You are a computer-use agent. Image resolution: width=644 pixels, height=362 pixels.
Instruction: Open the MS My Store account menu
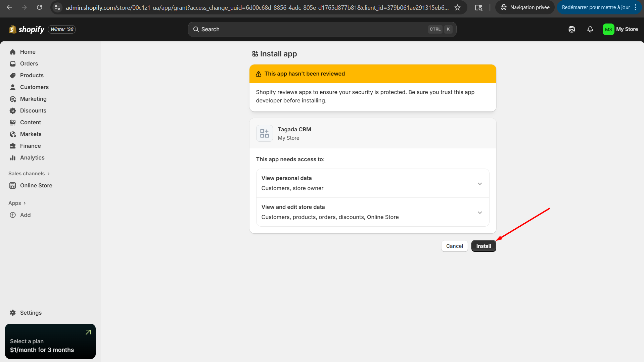point(620,29)
